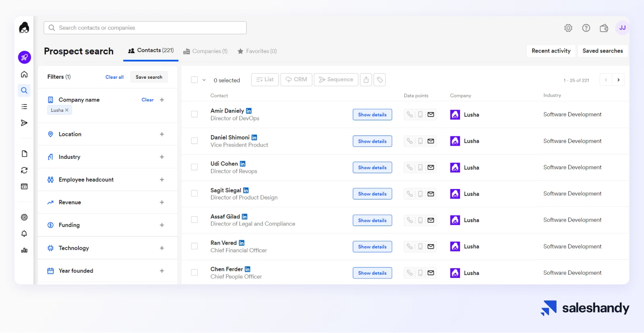Expand the Revenue filter
Viewport: 644px width, 333px height.
coord(162,202)
